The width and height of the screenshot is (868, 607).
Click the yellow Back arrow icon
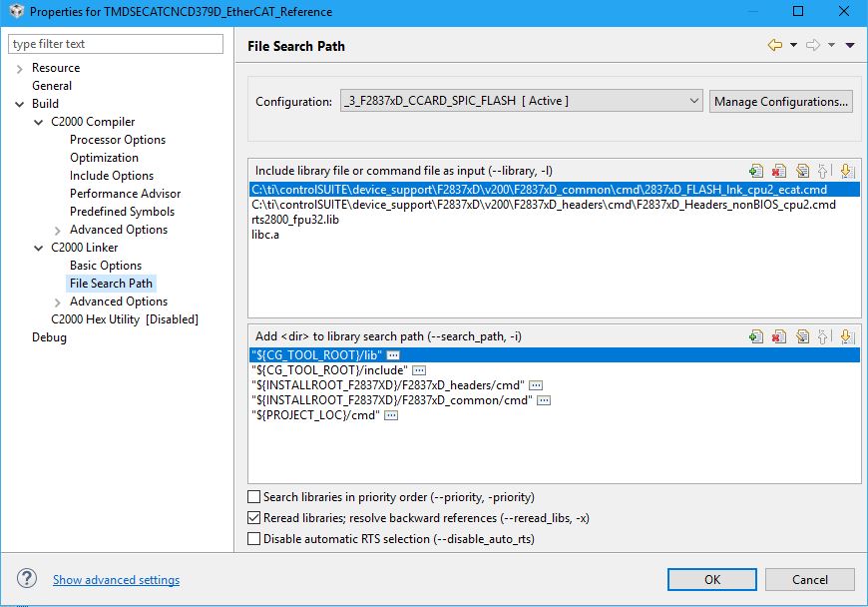[x=774, y=45]
